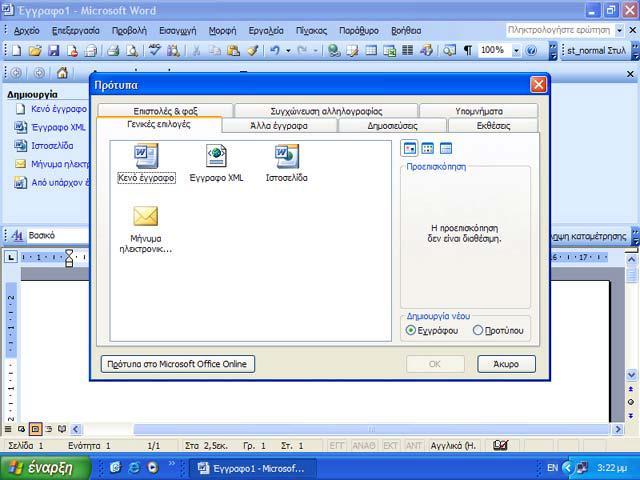Click the Home icon in the task pane
Screen dimensions: 640x480
[x=62, y=73]
